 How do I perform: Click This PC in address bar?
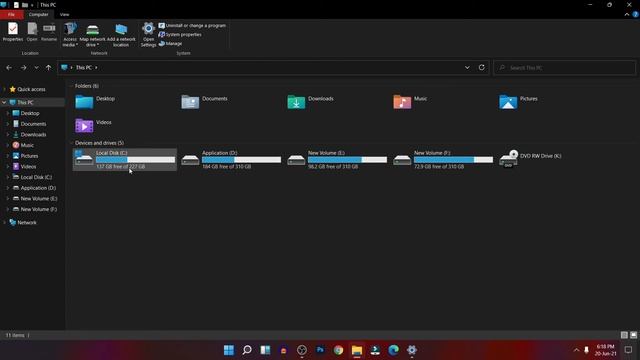[84, 67]
